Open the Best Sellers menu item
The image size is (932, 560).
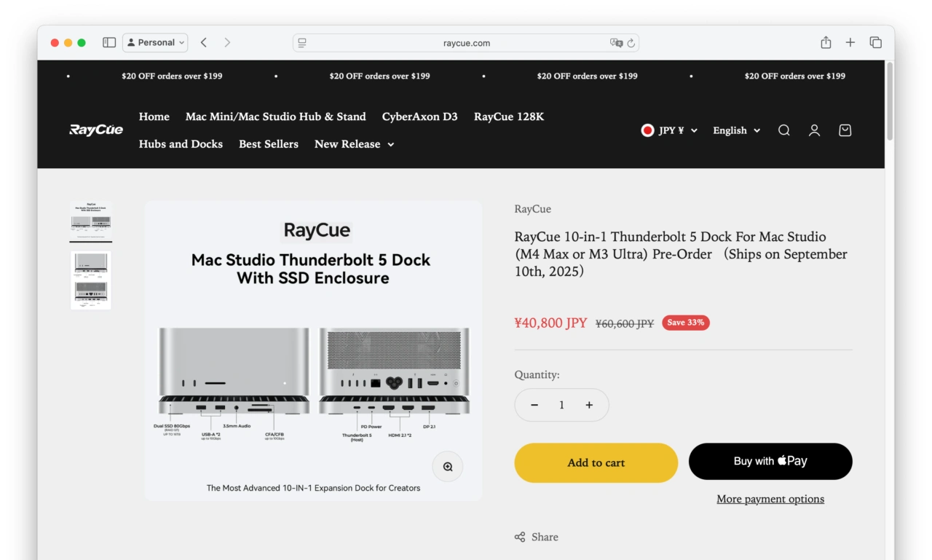click(269, 144)
